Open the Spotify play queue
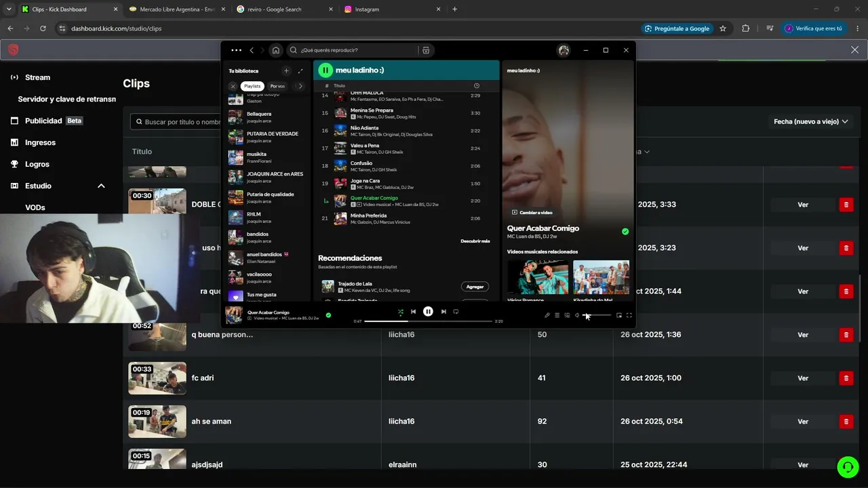 coord(557,315)
